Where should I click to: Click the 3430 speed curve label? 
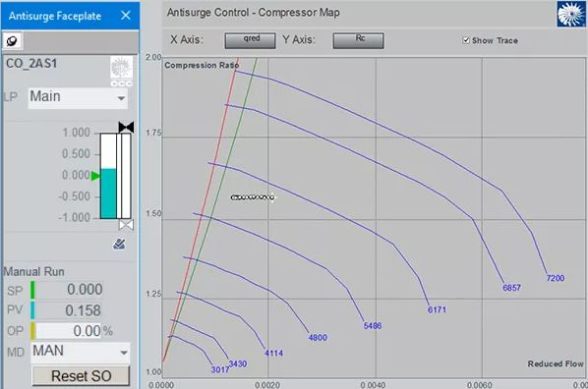(238, 363)
